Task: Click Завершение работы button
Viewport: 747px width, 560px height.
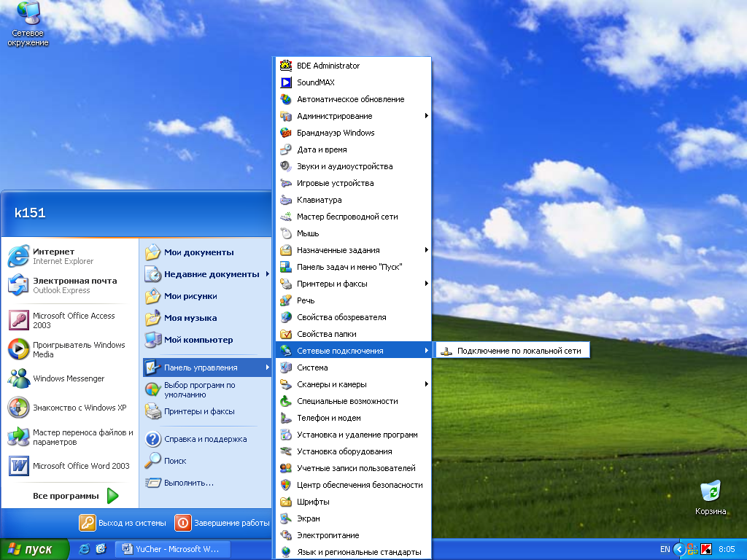Action: point(222,523)
